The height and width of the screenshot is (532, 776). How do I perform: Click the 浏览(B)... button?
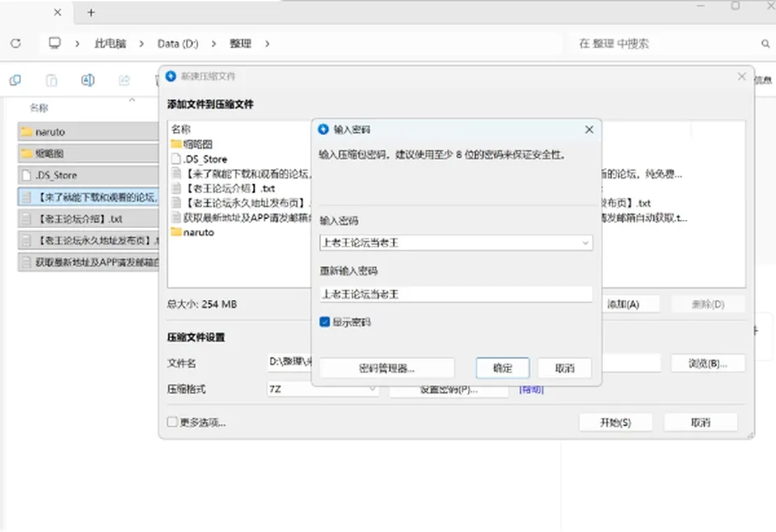[708, 364]
